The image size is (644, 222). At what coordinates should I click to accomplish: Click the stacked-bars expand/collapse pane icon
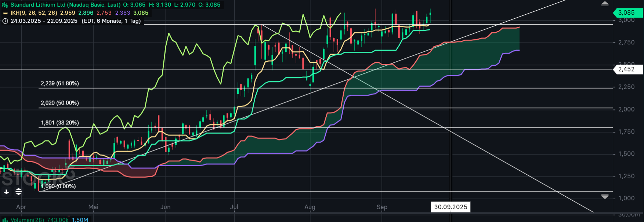click(18, 192)
